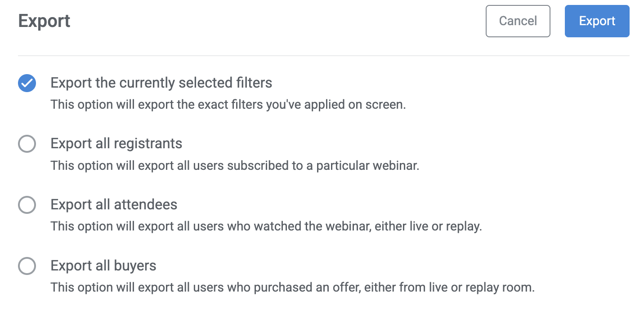Click the attendees option description text

[x=266, y=226]
